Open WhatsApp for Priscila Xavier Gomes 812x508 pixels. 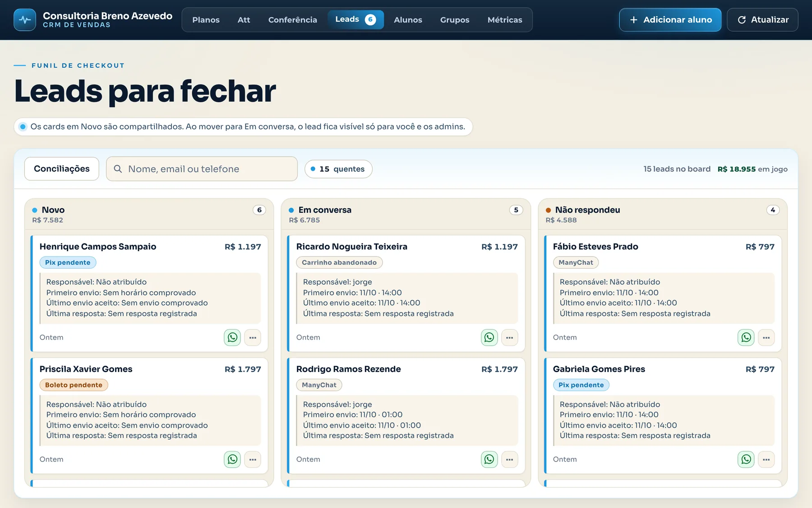(x=232, y=459)
